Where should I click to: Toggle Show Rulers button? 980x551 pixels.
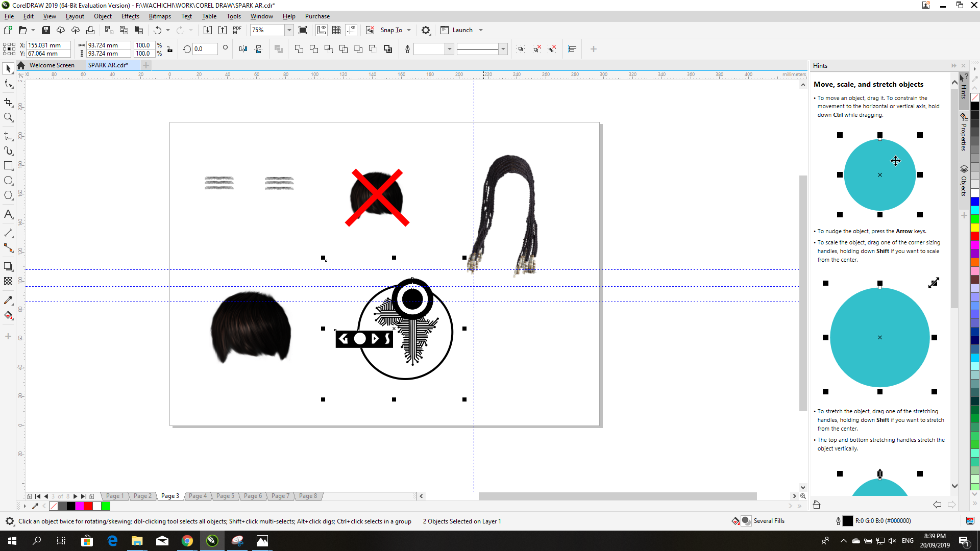coord(322,30)
